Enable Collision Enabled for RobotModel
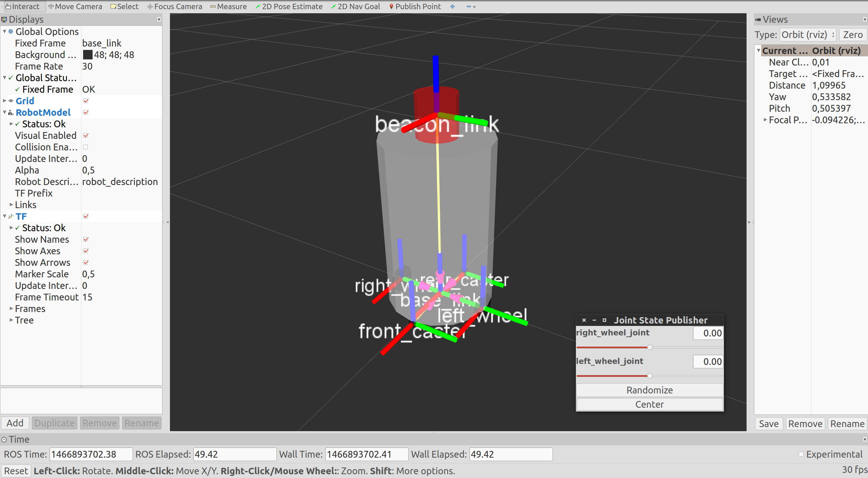868x478 pixels. (86, 147)
